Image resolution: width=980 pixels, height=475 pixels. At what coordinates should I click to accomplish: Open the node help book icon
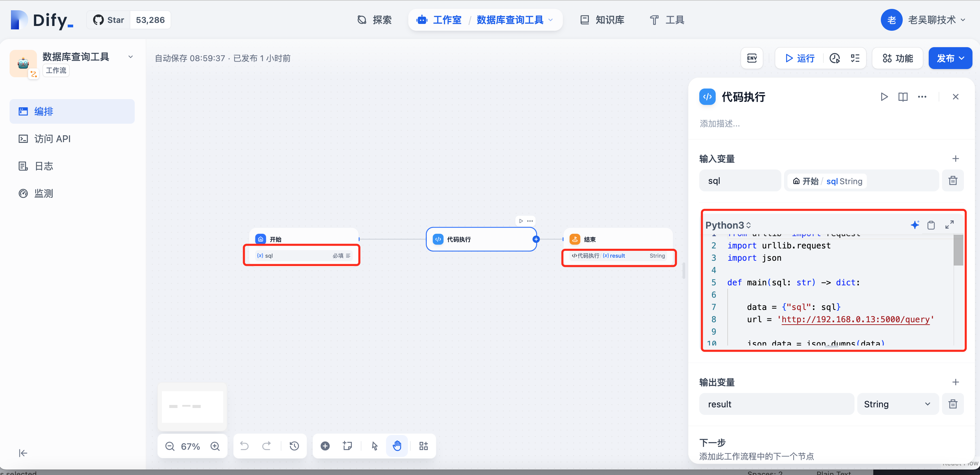903,97
